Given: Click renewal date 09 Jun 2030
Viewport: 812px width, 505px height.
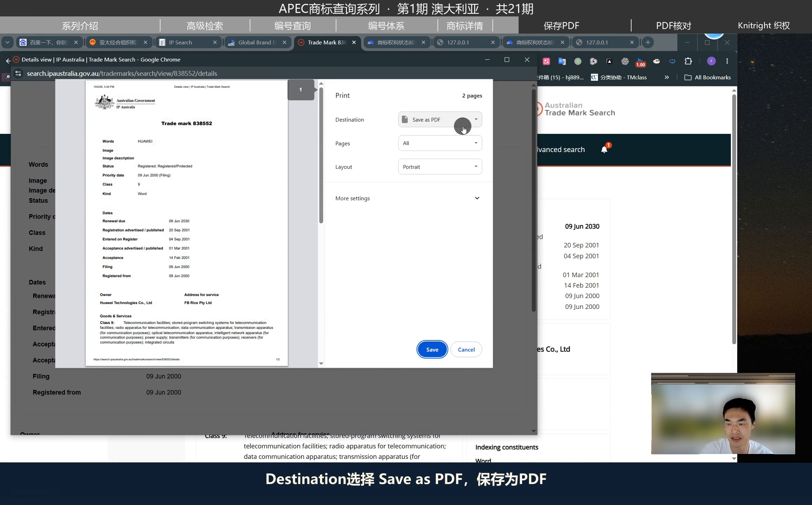Looking at the screenshot, I should tap(582, 226).
